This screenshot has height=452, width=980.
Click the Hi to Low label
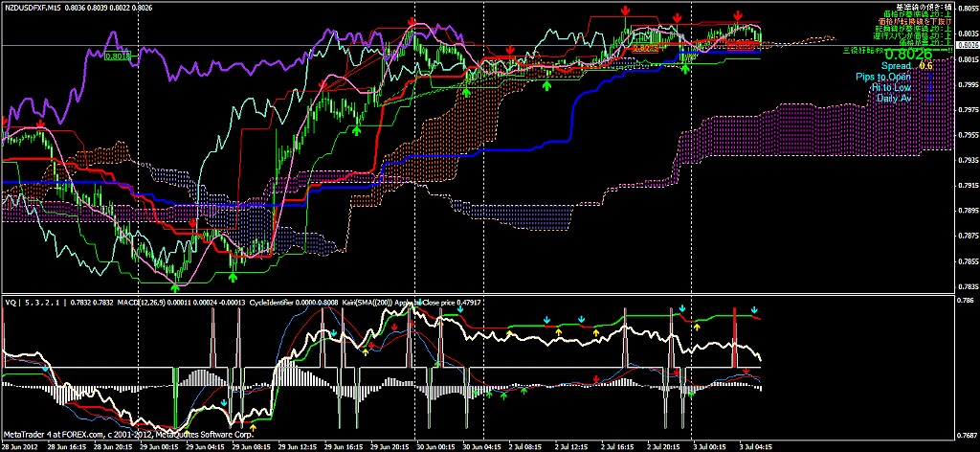point(891,87)
